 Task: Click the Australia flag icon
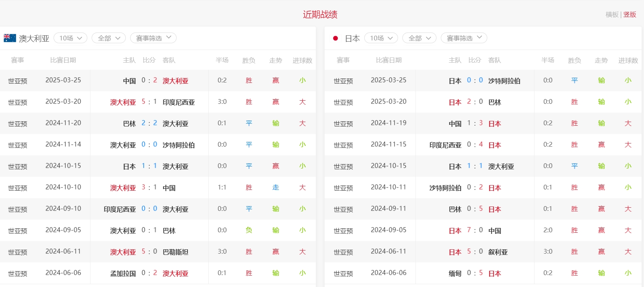click(x=10, y=38)
